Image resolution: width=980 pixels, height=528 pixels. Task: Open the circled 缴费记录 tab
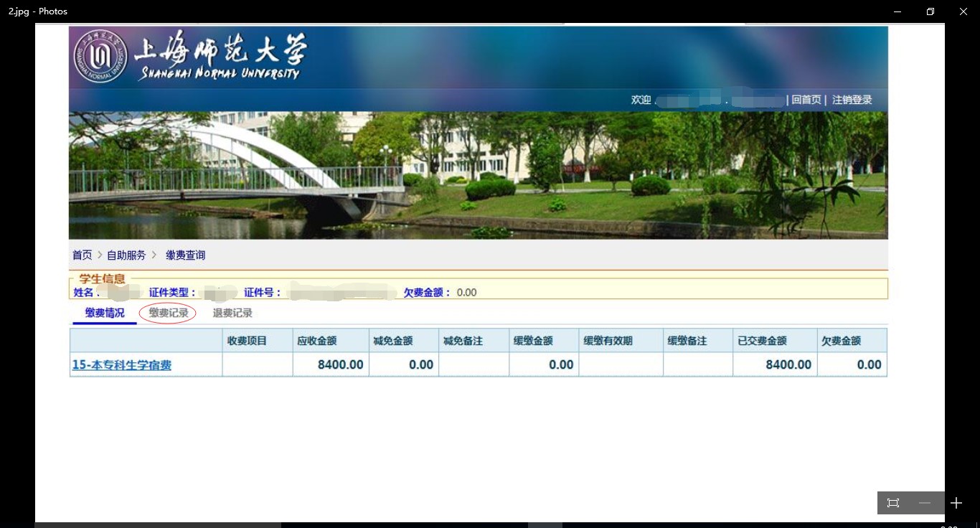[x=169, y=313]
